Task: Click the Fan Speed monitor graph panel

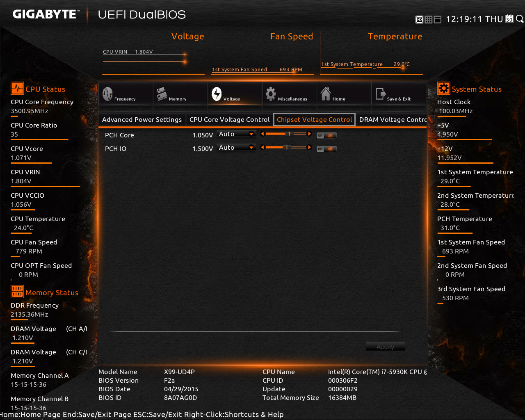Action: tap(262, 53)
